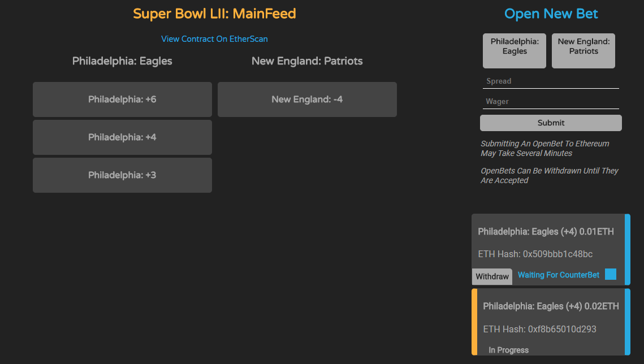Choose New England: Patriots team for new bet
This screenshot has width=644, height=364.
583,51
